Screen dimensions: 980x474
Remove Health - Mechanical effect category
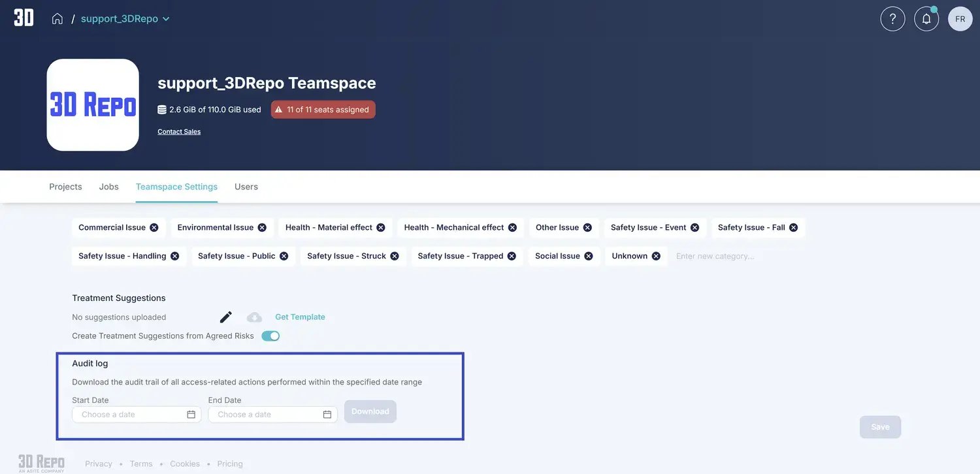(513, 227)
